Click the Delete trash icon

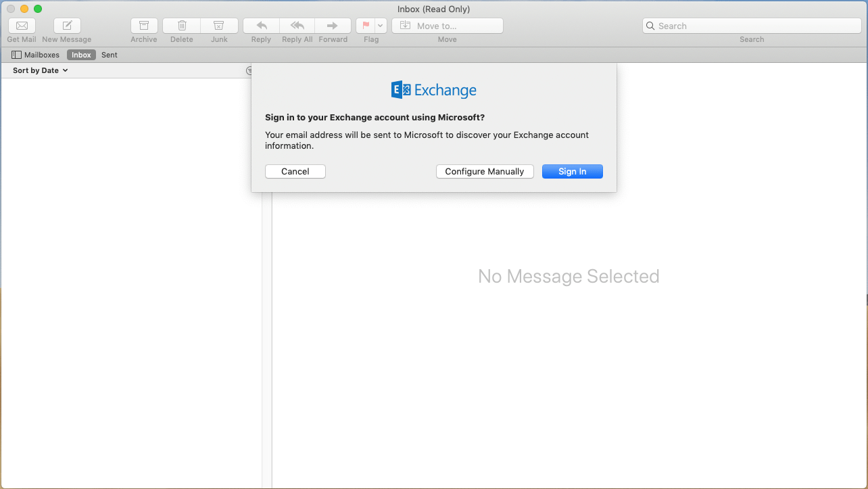(182, 26)
